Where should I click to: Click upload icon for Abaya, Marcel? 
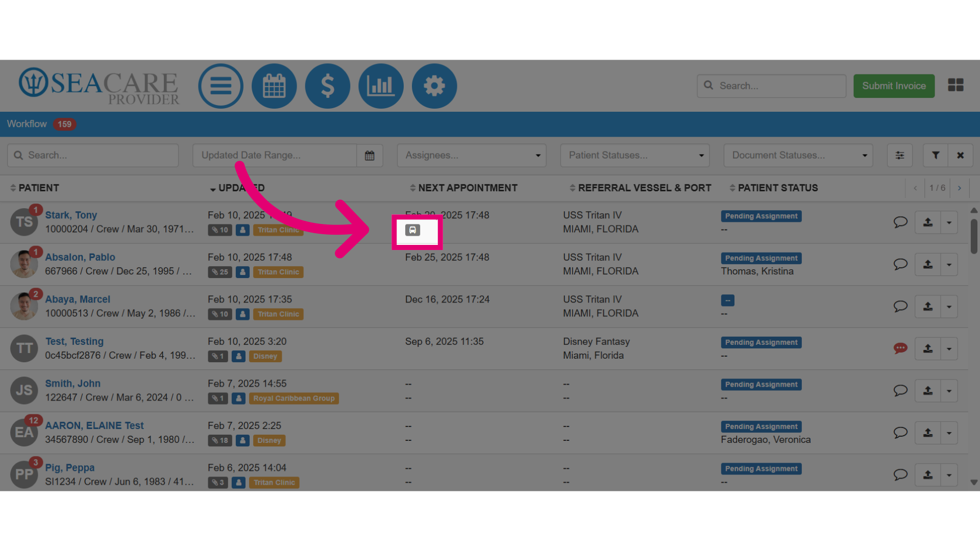(x=928, y=307)
